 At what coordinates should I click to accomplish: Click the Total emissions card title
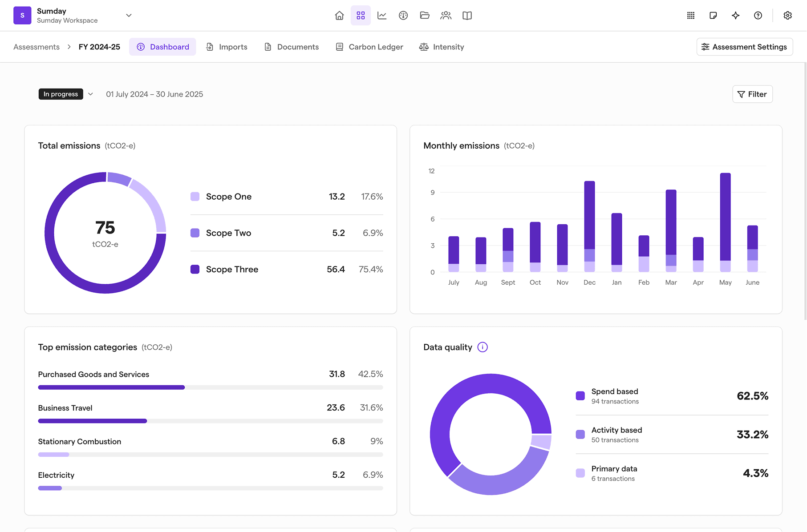tap(69, 145)
